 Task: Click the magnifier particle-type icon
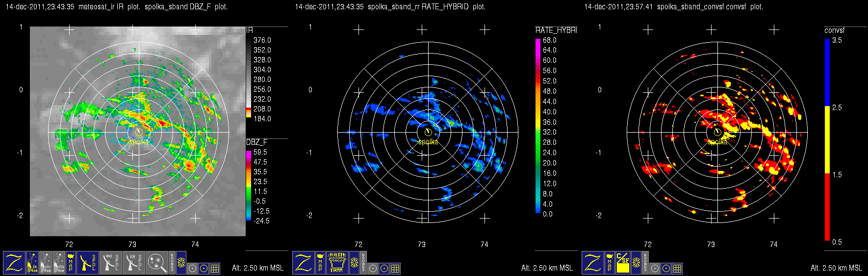pos(157,263)
